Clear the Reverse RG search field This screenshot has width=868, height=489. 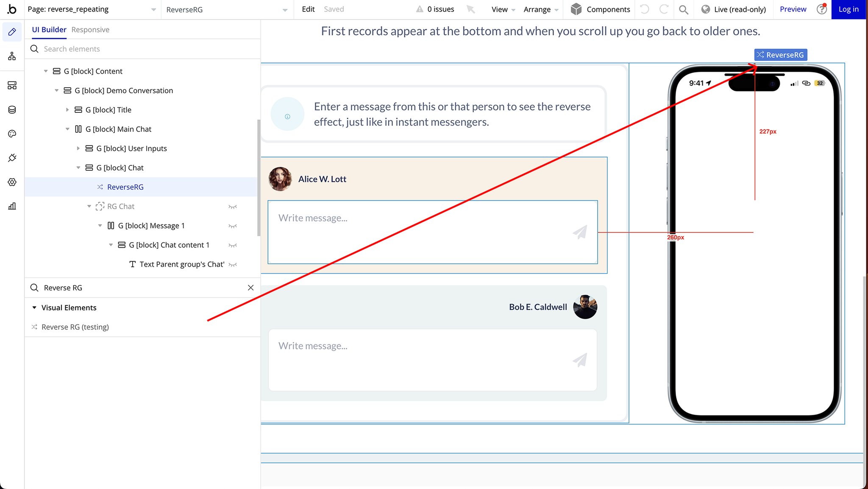[250, 288]
